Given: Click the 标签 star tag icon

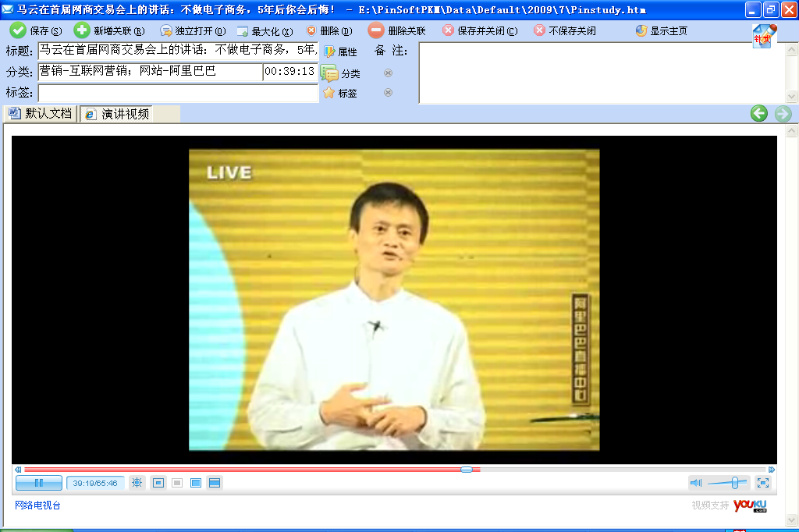Looking at the screenshot, I should (x=329, y=93).
